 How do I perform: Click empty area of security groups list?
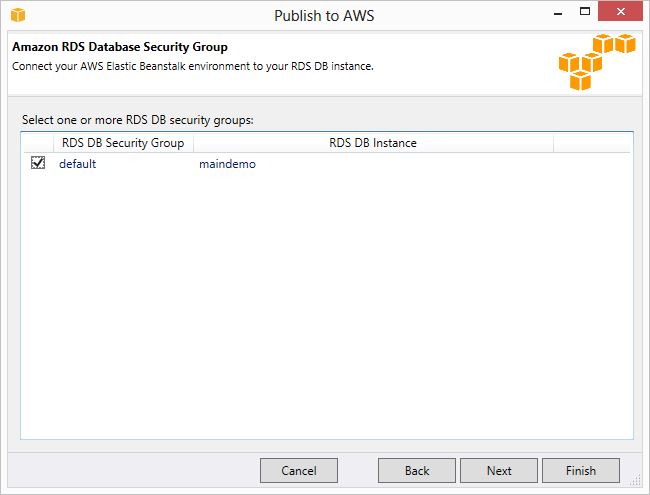click(x=327, y=305)
